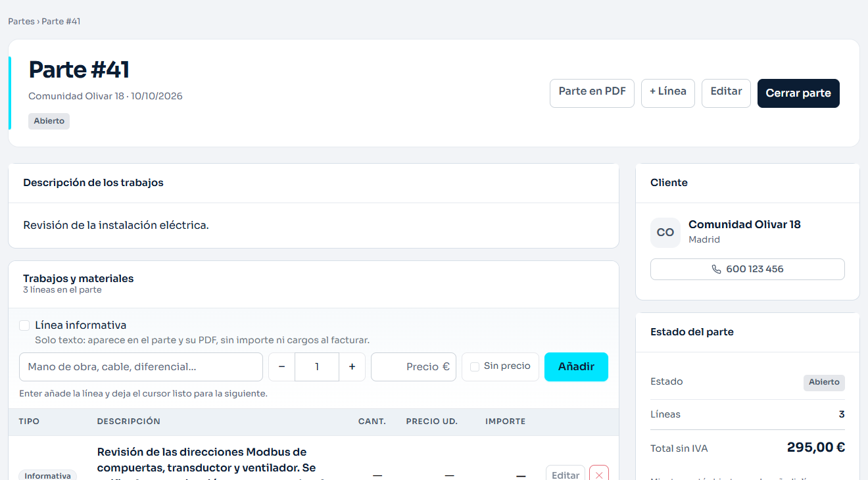The image size is (868, 480).
Task: Select the client name Comunidad Olivar 18
Action: (x=744, y=224)
